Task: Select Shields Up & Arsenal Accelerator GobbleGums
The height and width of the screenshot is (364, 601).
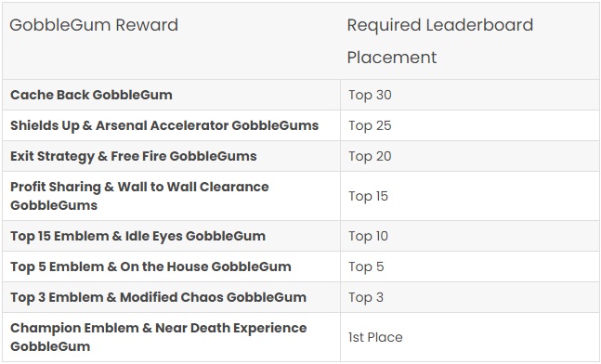Action: click(x=164, y=125)
